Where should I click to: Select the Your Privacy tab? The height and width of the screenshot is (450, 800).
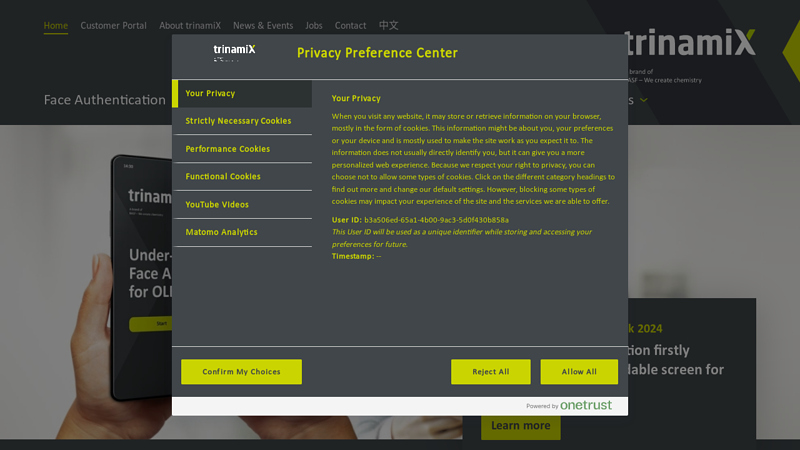pyautogui.click(x=242, y=93)
